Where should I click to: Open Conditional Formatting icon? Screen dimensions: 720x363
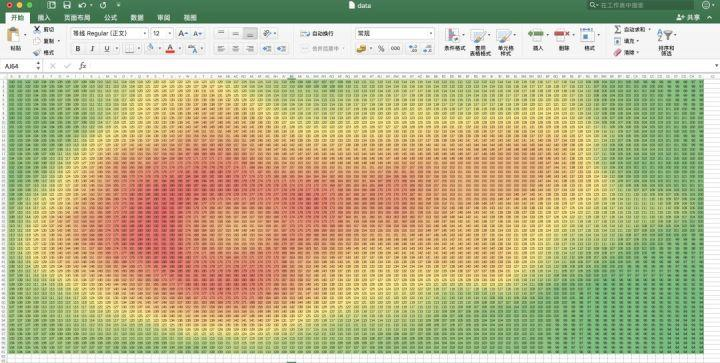tap(453, 36)
